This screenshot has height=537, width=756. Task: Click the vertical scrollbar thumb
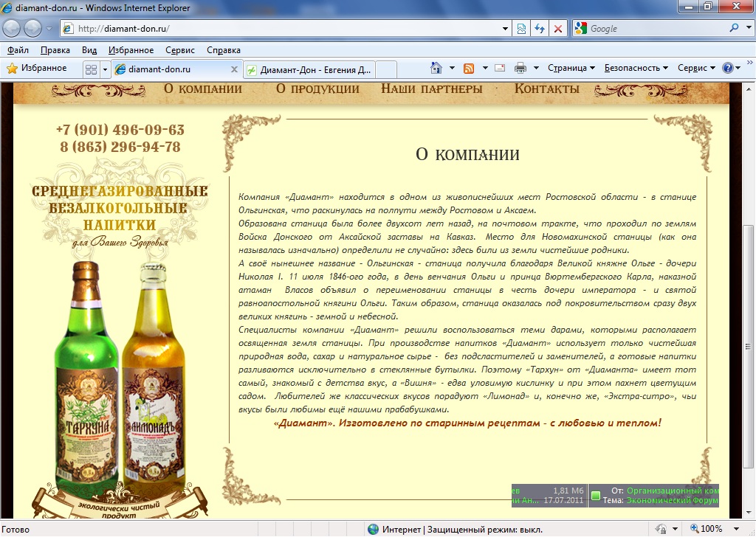748,346
